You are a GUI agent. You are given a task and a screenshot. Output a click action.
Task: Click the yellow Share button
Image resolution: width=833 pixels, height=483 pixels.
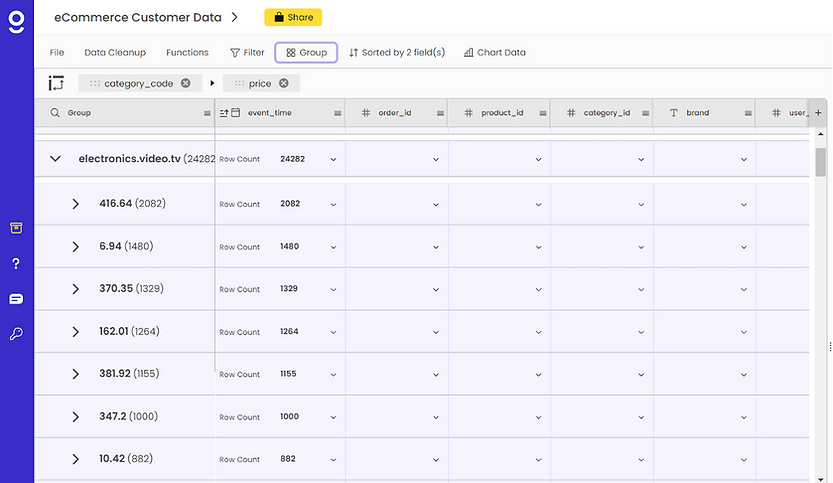(293, 17)
